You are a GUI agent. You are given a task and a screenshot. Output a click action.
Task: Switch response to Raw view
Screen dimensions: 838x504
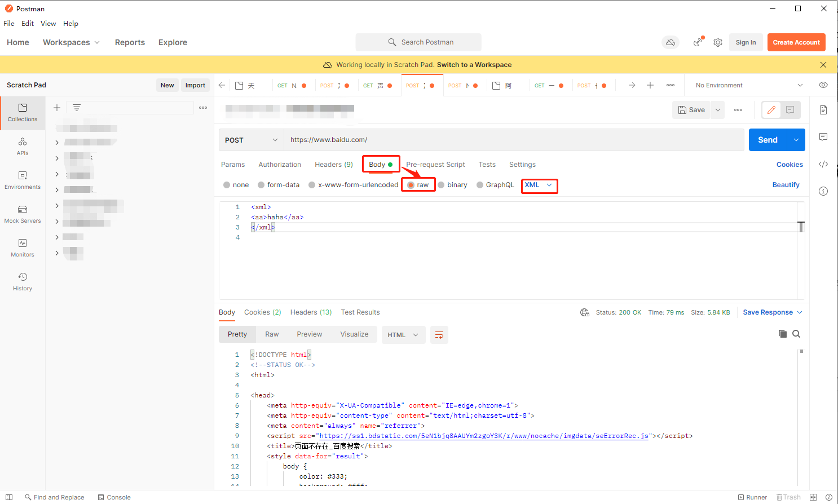click(272, 334)
